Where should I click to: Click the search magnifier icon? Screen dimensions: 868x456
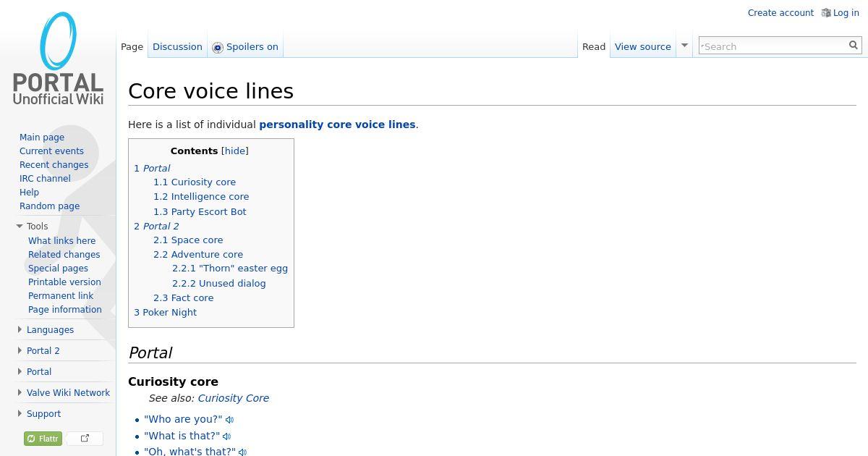854,46
